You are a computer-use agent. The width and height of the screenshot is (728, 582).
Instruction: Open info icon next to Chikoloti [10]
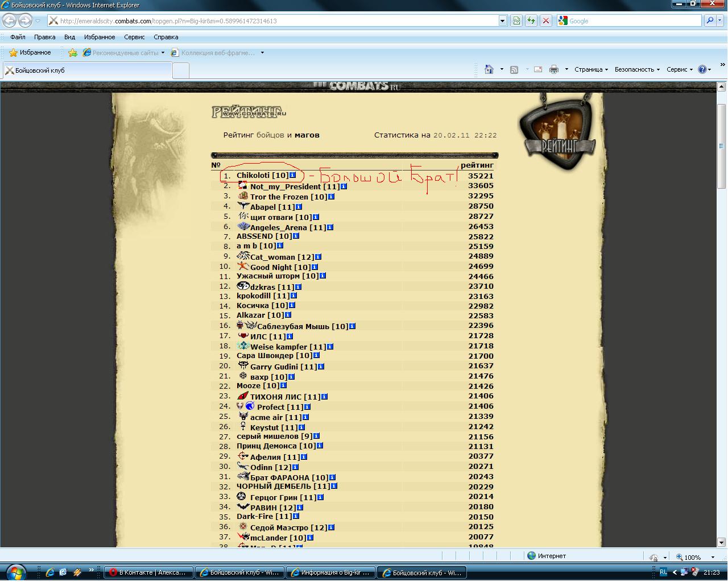click(x=293, y=175)
